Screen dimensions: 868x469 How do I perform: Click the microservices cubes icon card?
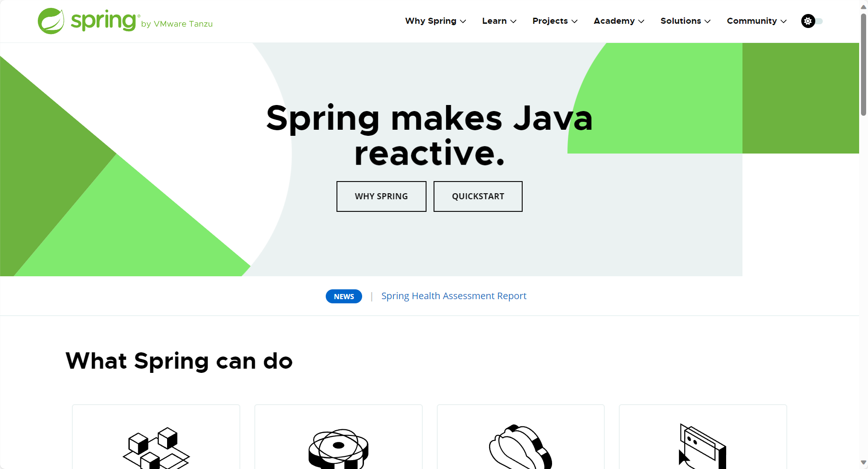(156, 437)
